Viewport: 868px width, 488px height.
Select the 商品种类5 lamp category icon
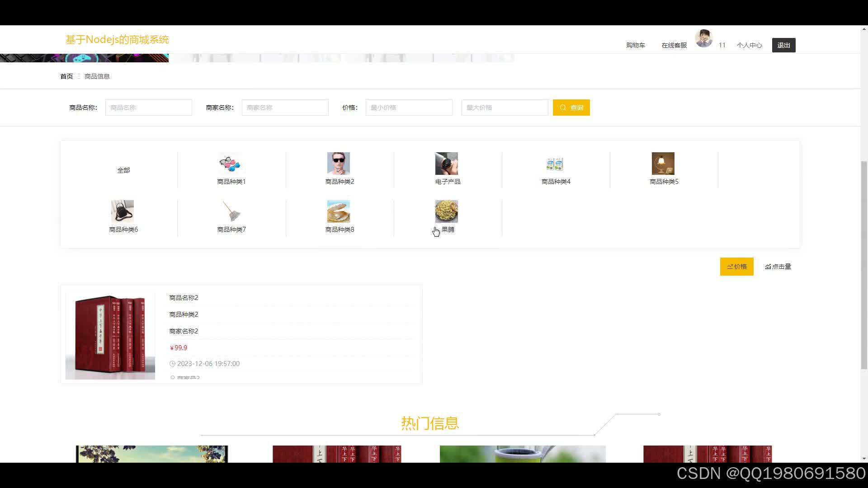pos(663,164)
